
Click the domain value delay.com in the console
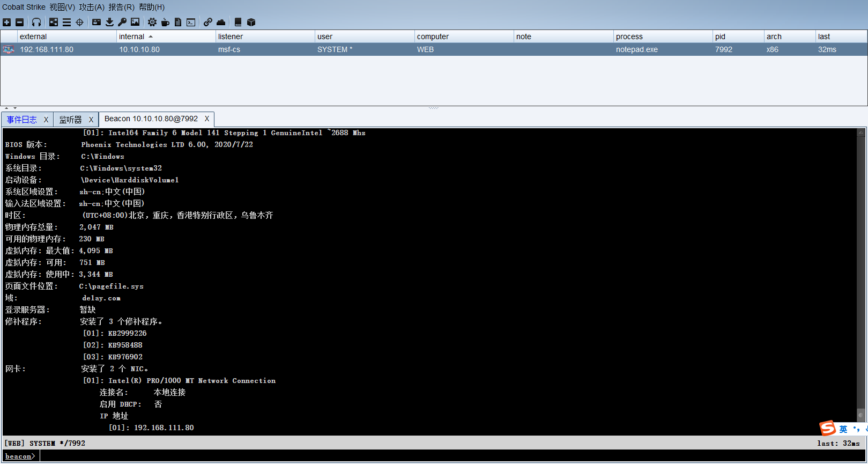pos(101,298)
